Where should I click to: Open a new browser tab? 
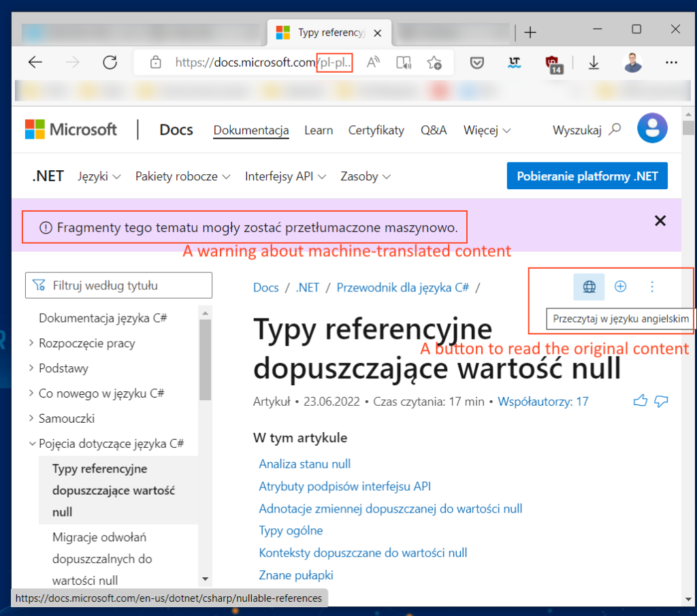pyautogui.click(x=530, y=33)
